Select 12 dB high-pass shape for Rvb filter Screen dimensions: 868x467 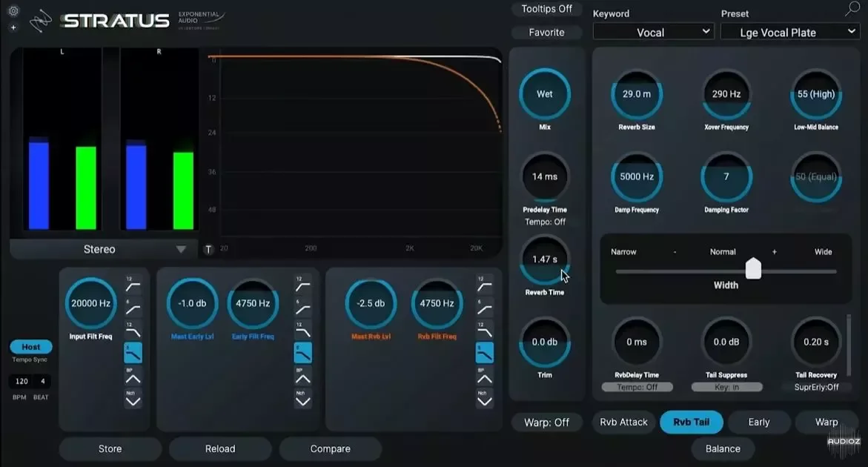coord(484,285)
